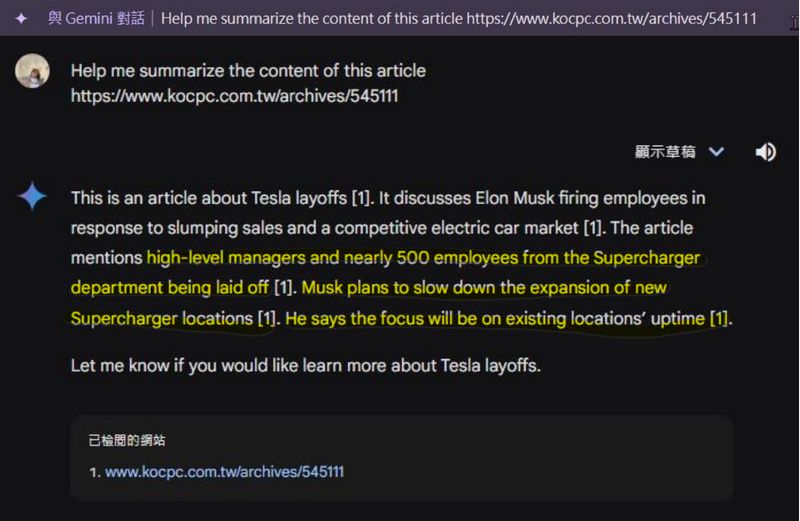Select the 與 Gemini 對話 header title
800x521 pixels.
96,18
